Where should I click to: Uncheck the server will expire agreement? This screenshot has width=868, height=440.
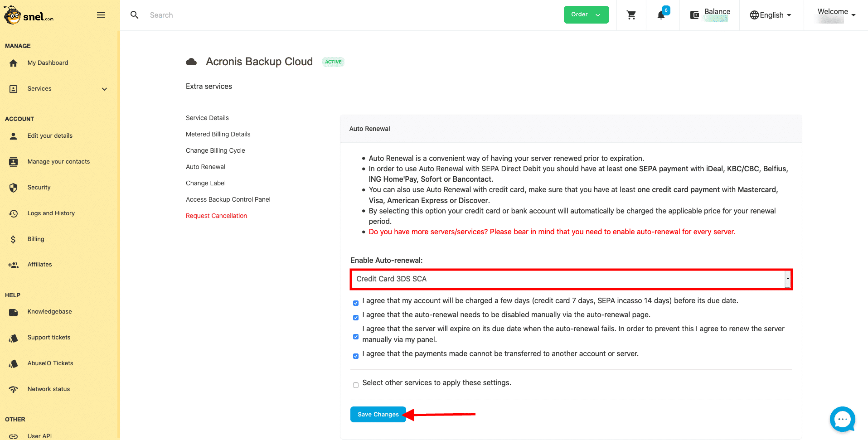tap(356, 337)
